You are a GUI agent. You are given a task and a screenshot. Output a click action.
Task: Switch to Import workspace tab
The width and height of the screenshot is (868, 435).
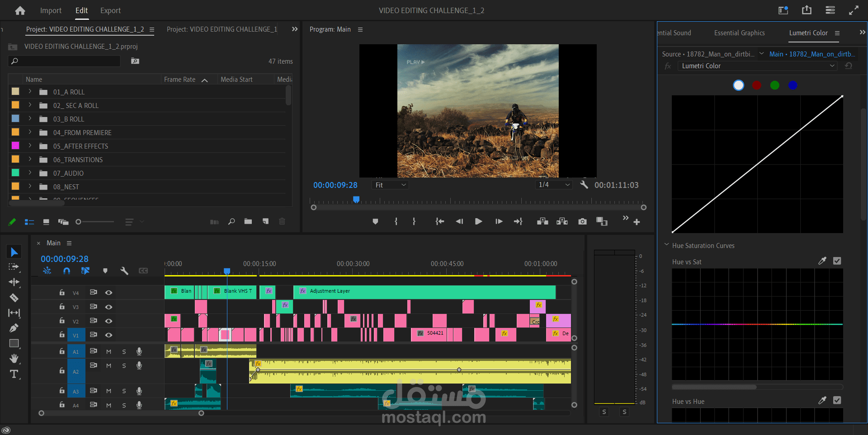pos(51,10)
